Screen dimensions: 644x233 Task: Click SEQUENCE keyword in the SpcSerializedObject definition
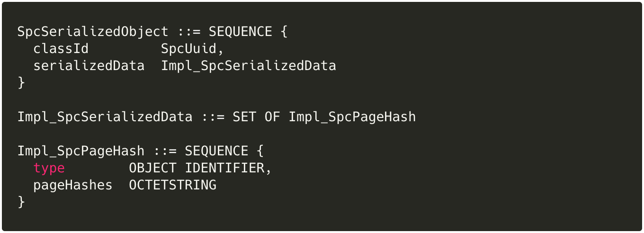tap(240, 32)
